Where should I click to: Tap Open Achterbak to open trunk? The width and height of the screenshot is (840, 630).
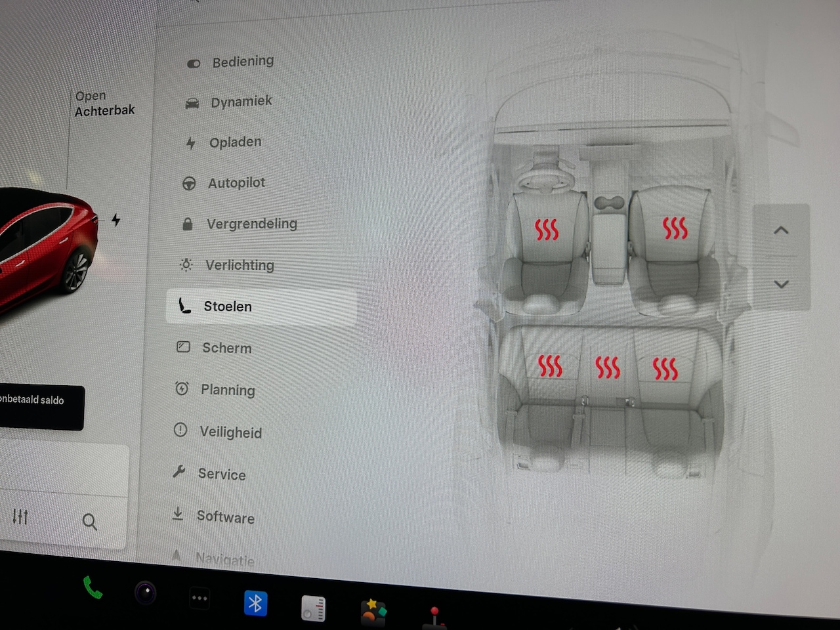pyautogui.click(x=104, y=104)
